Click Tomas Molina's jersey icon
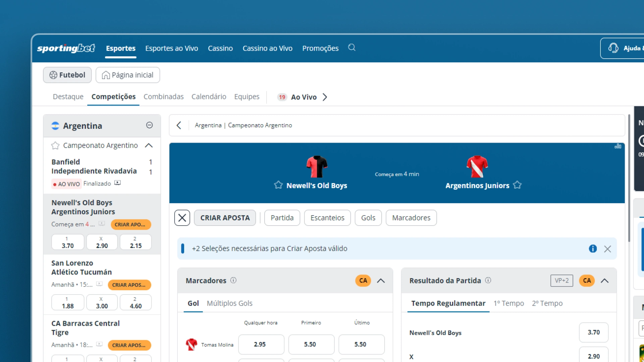Image resolution: width=644 pixels, height=362 pixels. [192, 344]
